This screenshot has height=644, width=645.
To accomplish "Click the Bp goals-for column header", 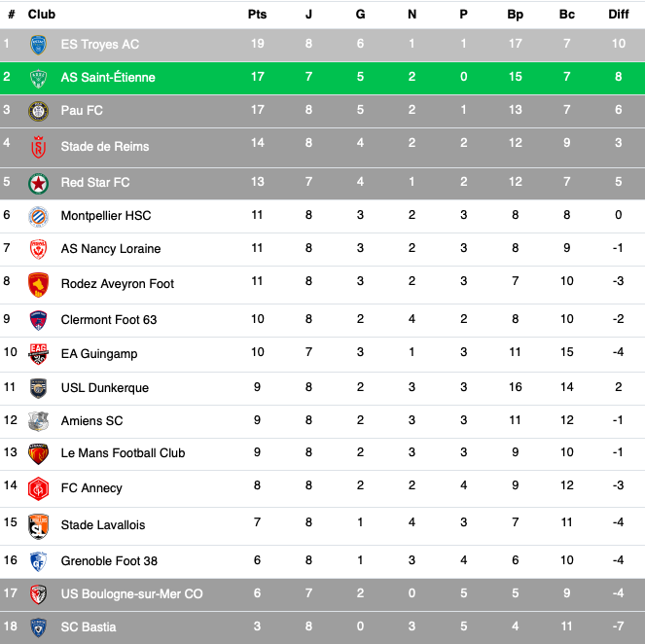I will 515,15.
